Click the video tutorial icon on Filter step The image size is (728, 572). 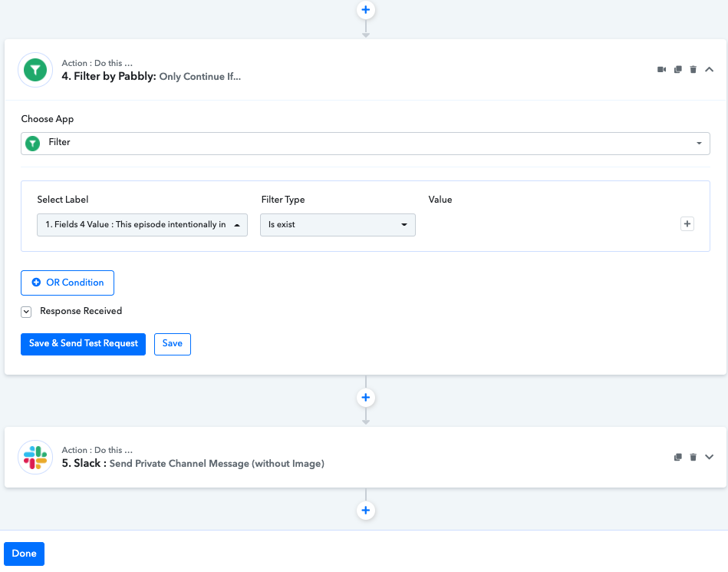(662, 70)
